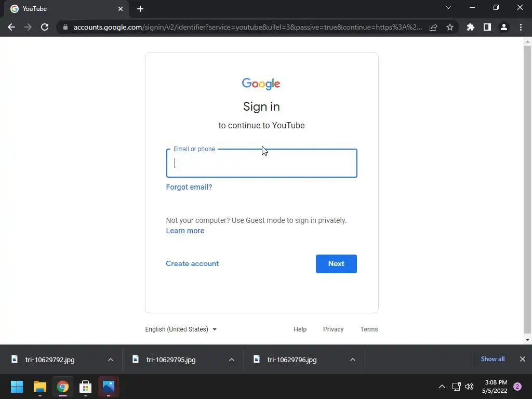Open a new tab with plus button
532x399 pixels.
(x=140, y=9)
